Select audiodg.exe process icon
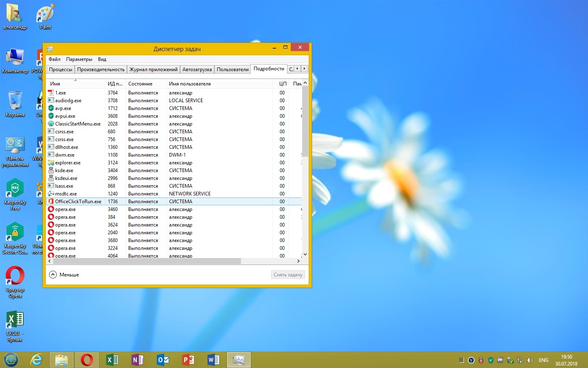Screen dimensions: 588x368 (x=51, y=101)
